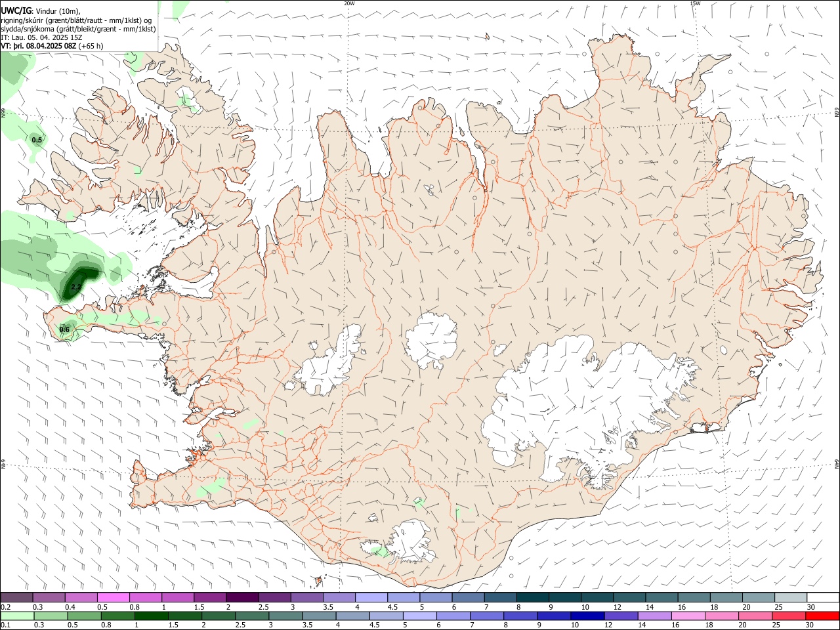Click the 64N label on left edge

tap(3, 464)
